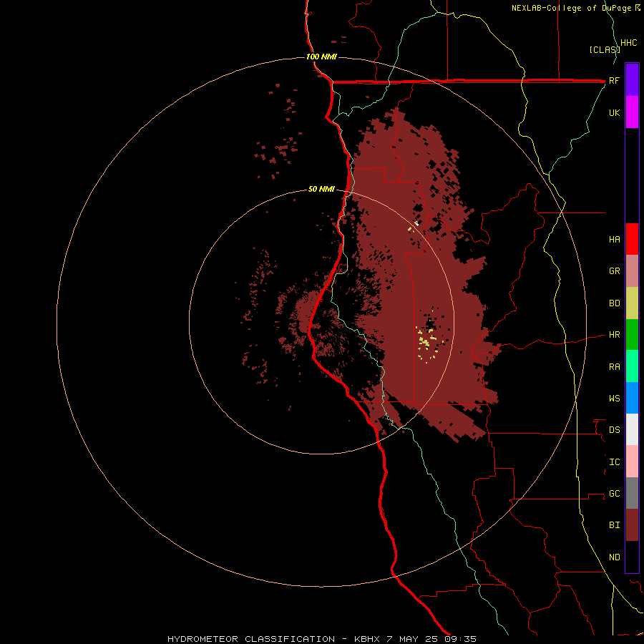Select the dusty pink GR legend swatch
This screenshot has height=644, width=644.
click(632, 271)
